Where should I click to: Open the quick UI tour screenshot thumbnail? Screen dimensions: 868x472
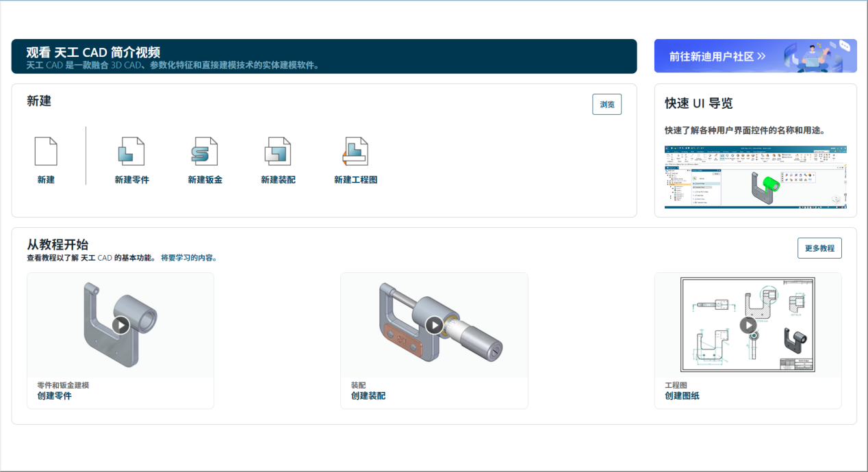point(755,176)
